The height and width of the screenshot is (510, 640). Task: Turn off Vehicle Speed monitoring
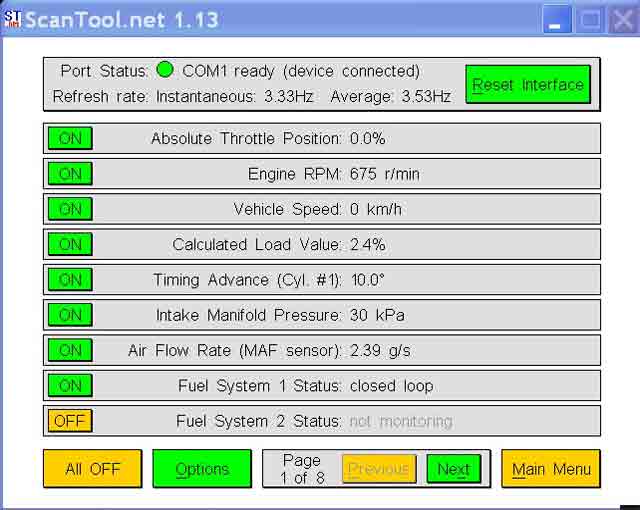70,209
